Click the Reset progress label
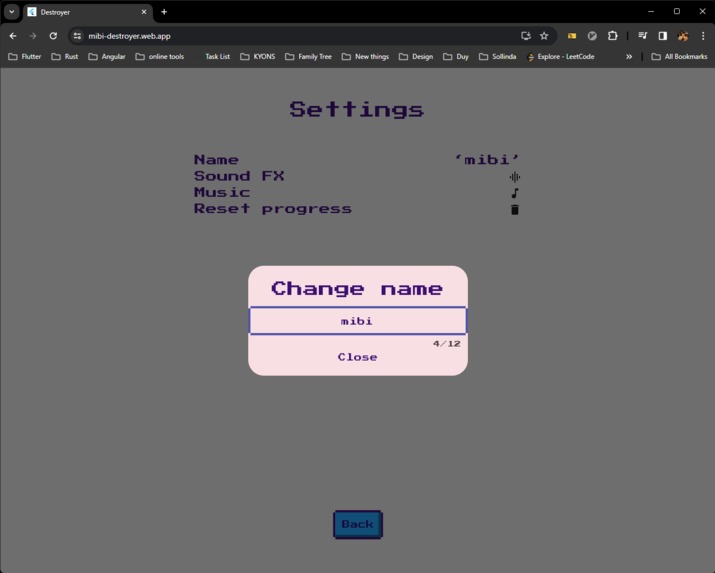715x573 pixels. pyautogui.click(x=273, y=209)
